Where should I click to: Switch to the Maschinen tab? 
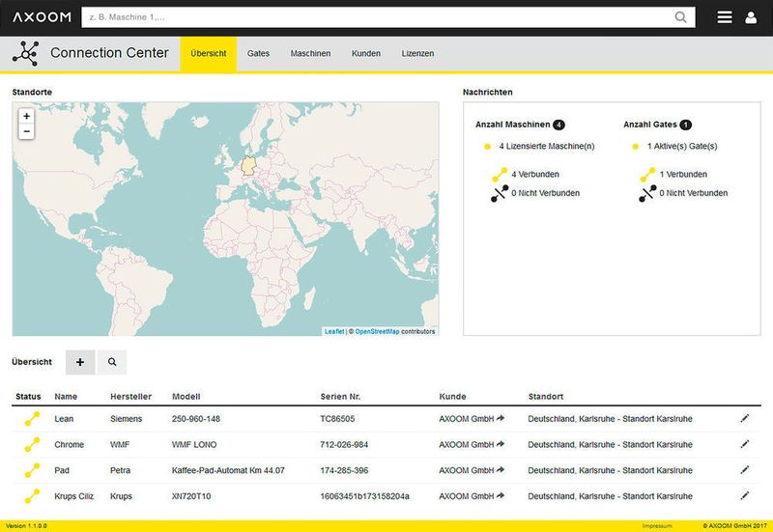(310, 54)
